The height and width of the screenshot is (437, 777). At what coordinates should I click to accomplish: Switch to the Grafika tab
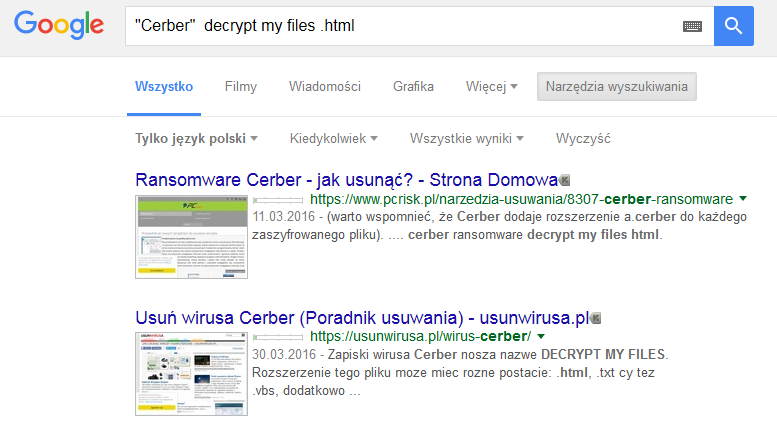(x=413, y=87)
